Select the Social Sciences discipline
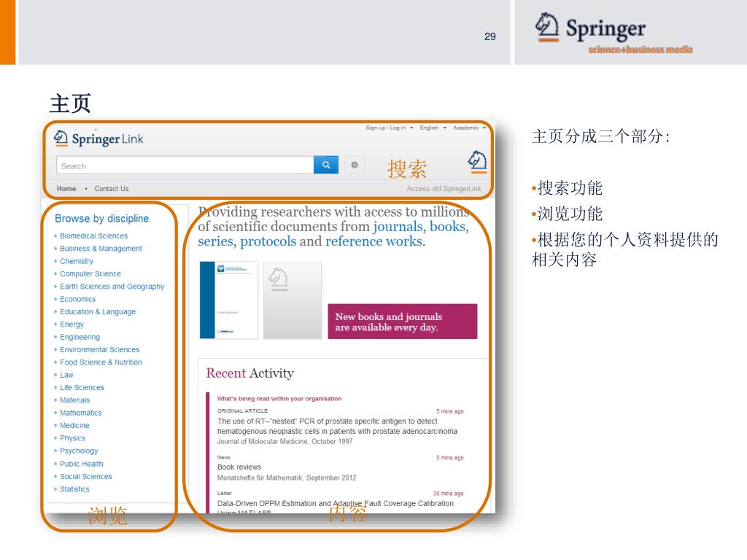The width and height of the screenshot is (747, 560). (x=86, y=476)
